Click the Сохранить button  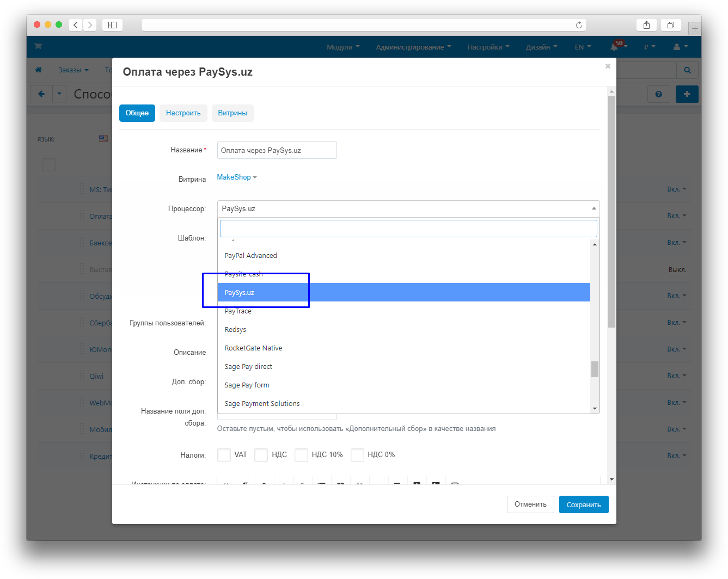(583, 505)
